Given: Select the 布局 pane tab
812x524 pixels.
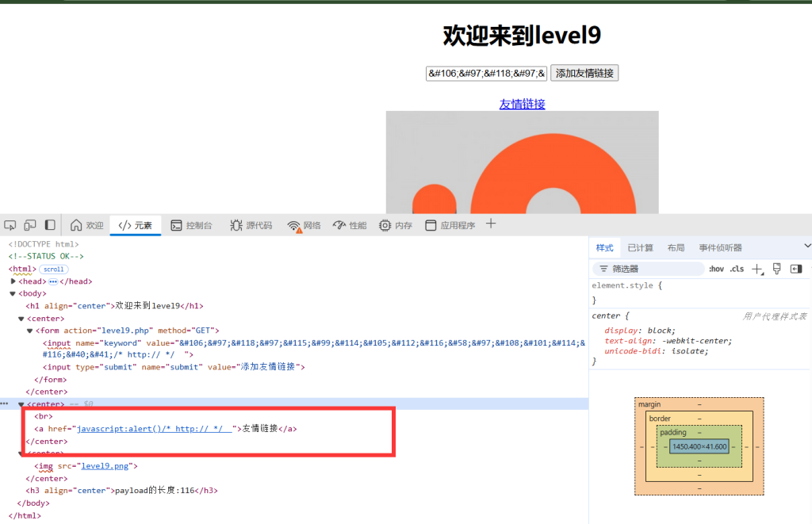Looking at the screenshot, I should [x=676, y=247].
